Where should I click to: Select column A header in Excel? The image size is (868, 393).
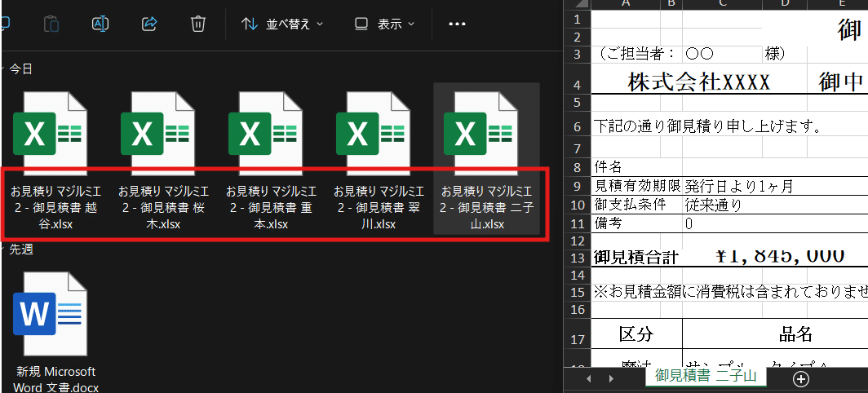click(627, 3)
